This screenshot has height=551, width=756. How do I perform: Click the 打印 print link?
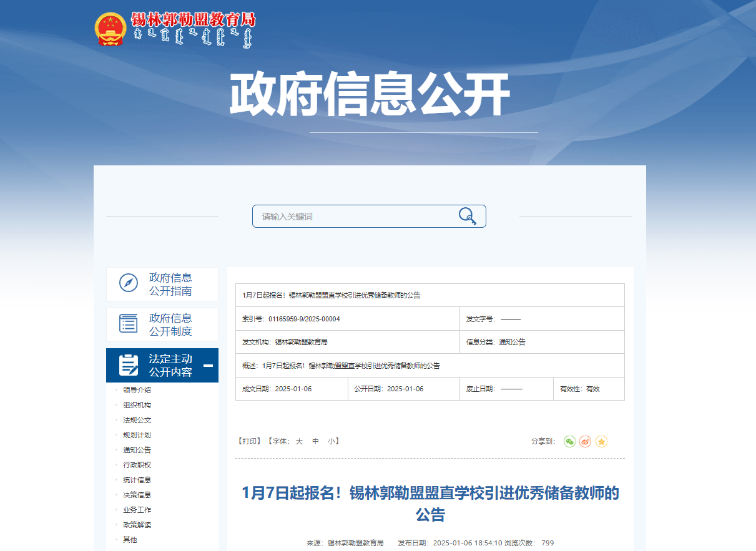249,441
